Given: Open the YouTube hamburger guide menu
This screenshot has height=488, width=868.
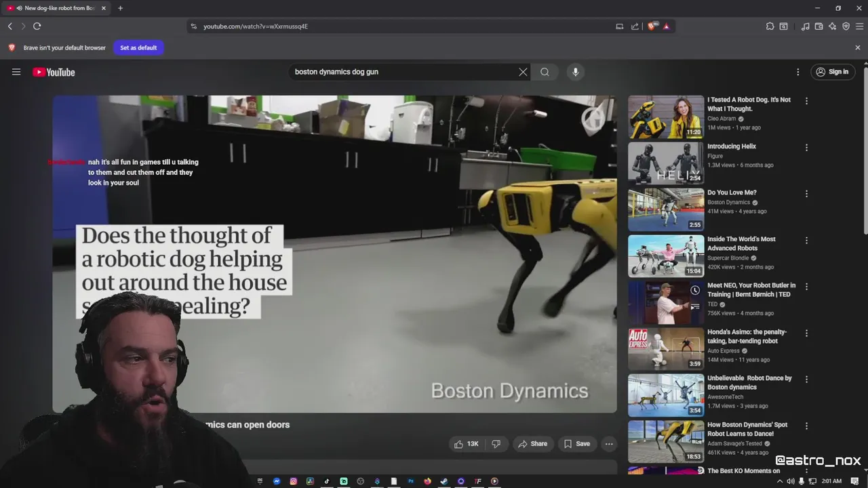Looking at the screenshot, I should coord(16,72).
